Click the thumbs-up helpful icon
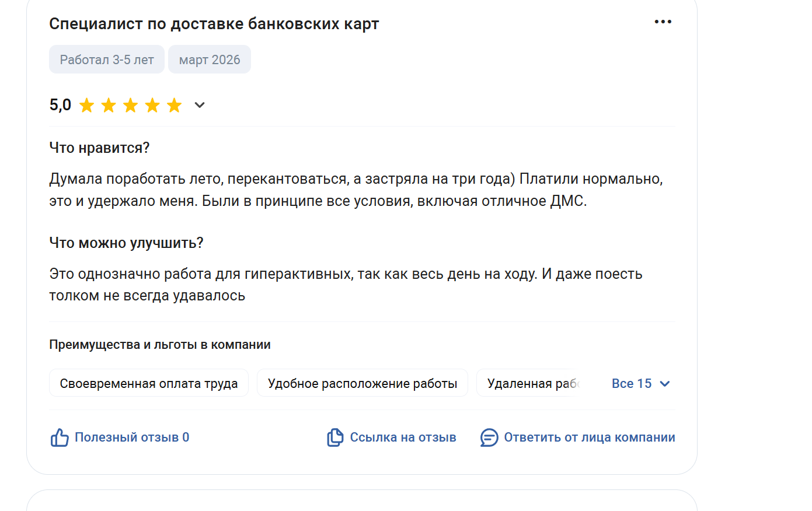Screen dimensions: 812x511 tap(60, 437)
